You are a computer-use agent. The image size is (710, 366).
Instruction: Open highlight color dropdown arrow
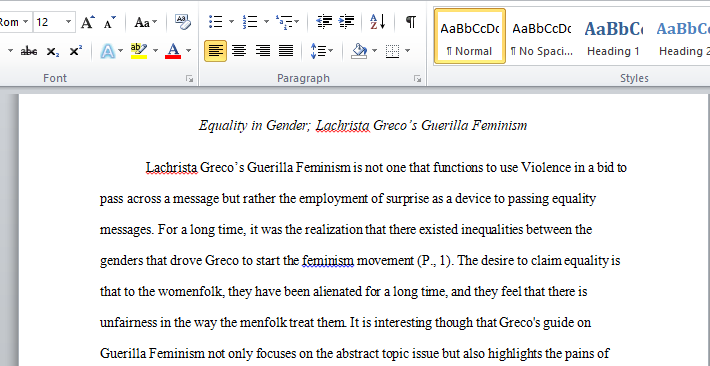(155, 51)
